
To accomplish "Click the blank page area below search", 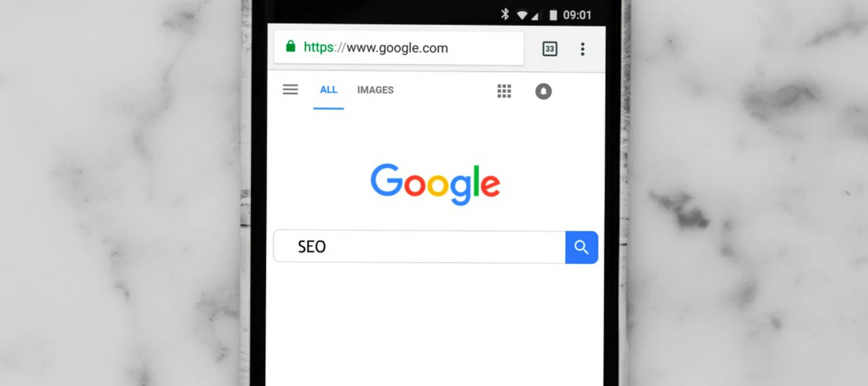I will pos(435,327).
